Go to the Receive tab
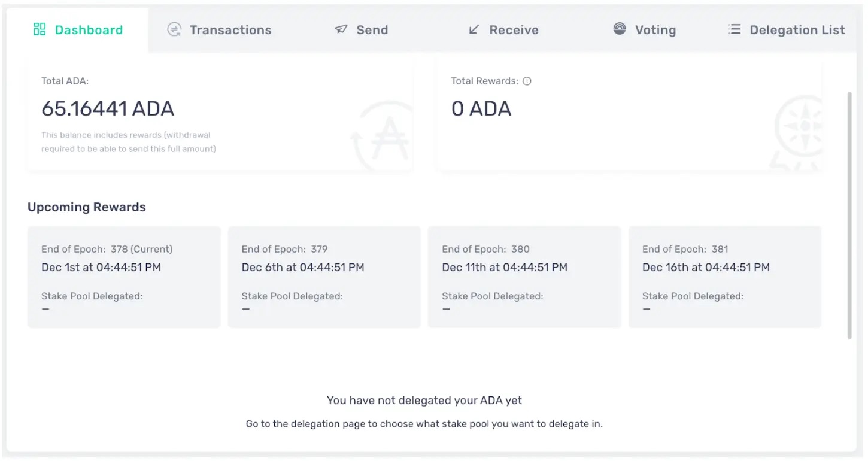 point(503,30)
